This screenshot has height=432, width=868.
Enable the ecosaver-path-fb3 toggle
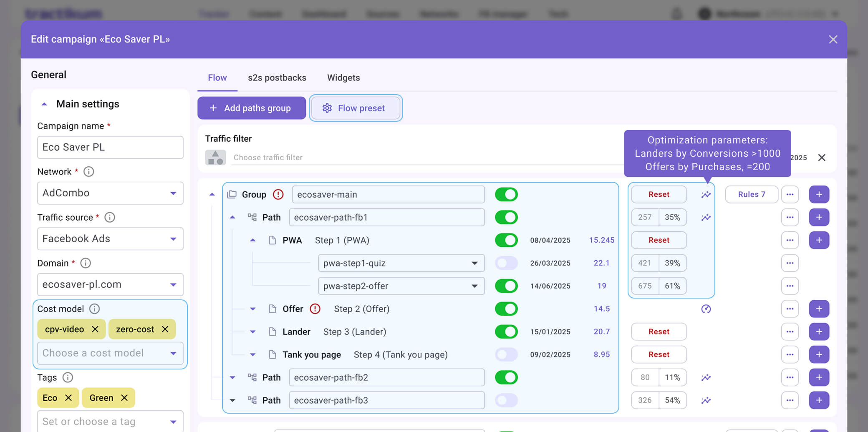point(506,400)
